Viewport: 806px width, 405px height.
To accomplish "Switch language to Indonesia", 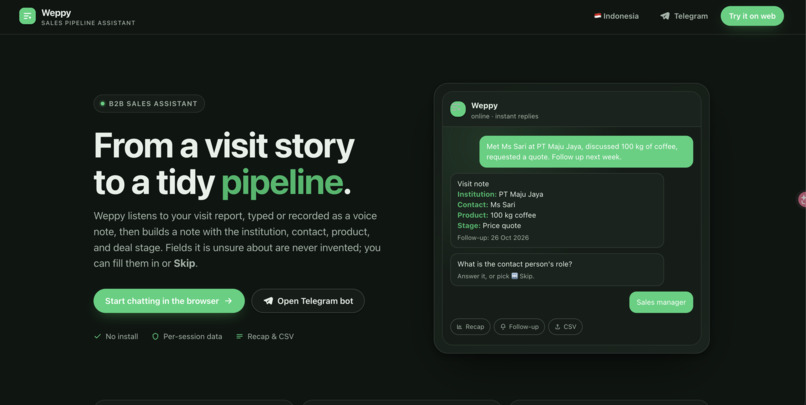I will pos(616,16).
